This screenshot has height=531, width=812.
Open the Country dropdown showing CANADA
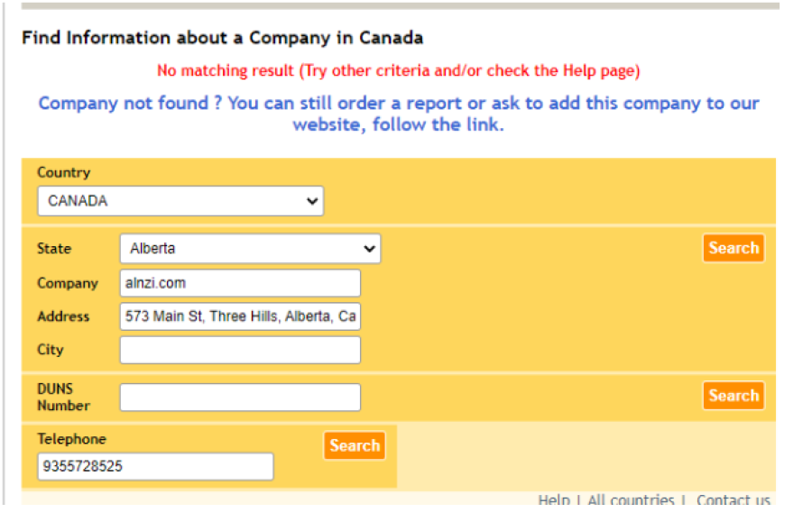point(180,201)
